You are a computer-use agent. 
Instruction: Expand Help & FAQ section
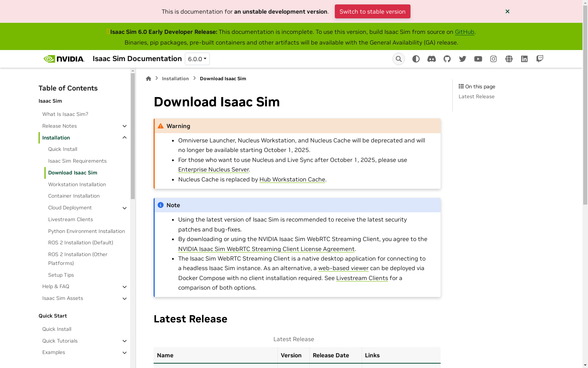click(x=125, y=287)
